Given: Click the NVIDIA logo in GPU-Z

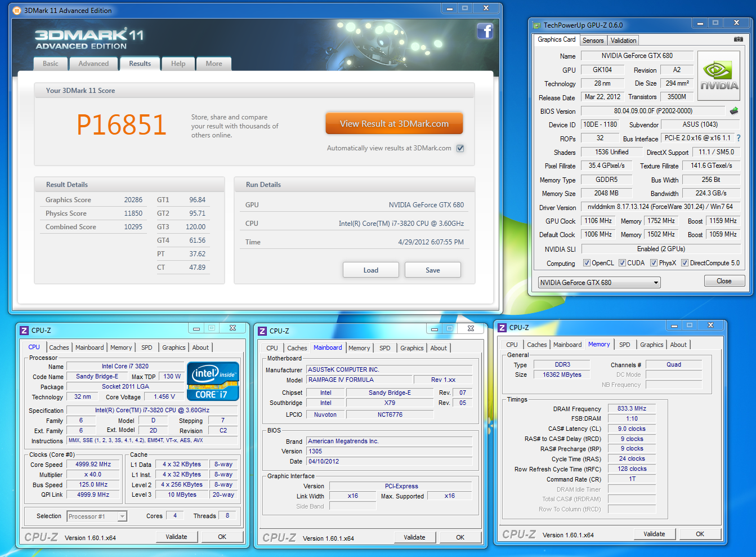Looking at the screenshot, I should click(719, 76).
